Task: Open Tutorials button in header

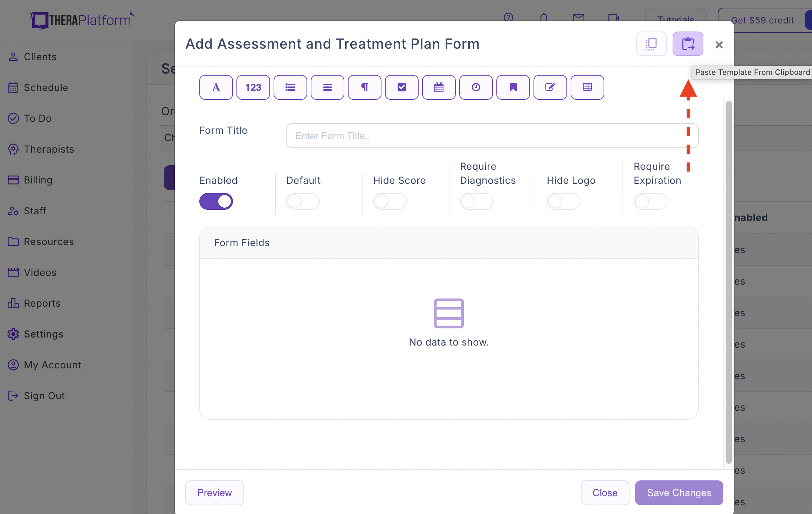Action: 676,18
